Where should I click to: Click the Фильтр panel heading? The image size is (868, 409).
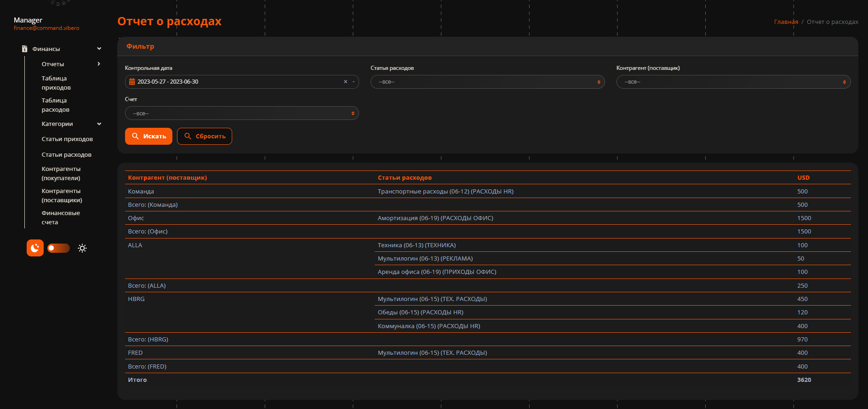coord(140,46)
